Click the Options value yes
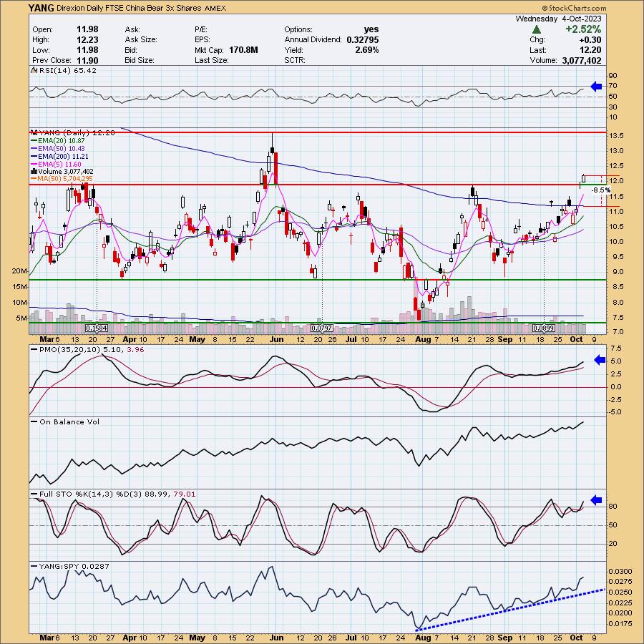The height and width of the screenshot is (644, 644). pyautogui.click(x=371, y=29)
